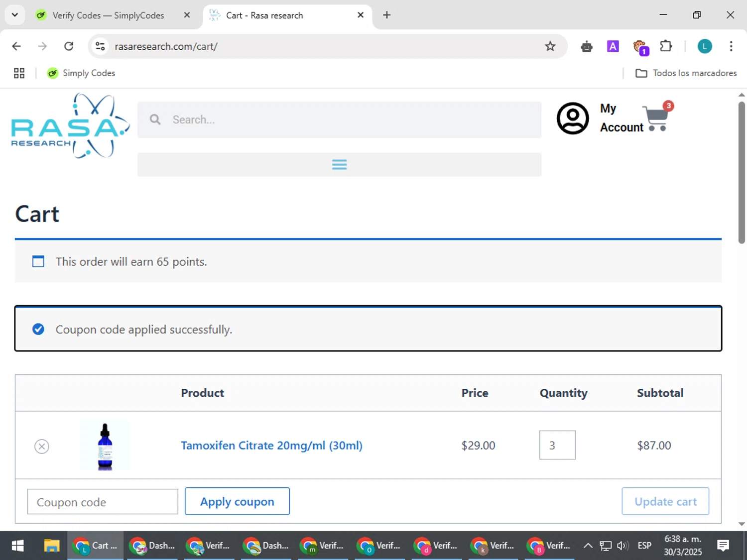Click the Search products field
Screen dimensions: 747x560
click(x=339, y=119)
